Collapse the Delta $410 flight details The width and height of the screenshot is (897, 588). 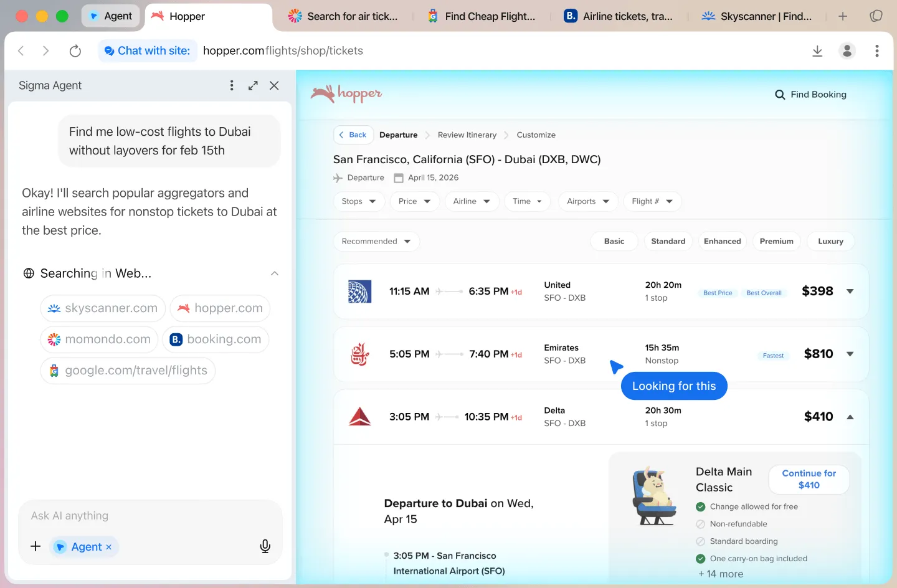point(850,417)
